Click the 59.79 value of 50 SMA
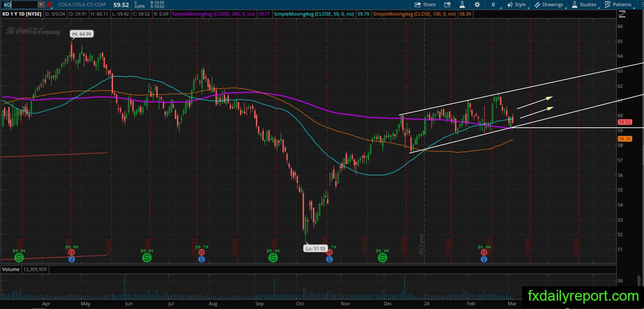The width and height of the screenshot is (644, 309). tap(363, 14)
